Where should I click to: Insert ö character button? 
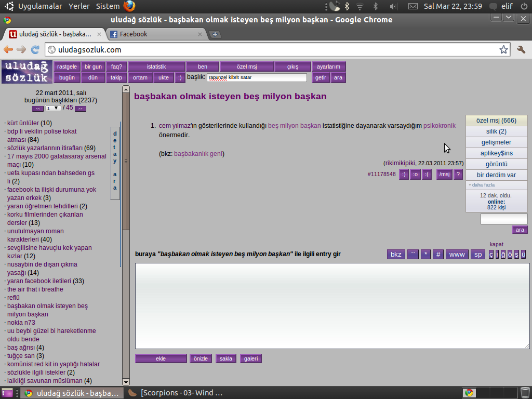[x=510, y=255]
